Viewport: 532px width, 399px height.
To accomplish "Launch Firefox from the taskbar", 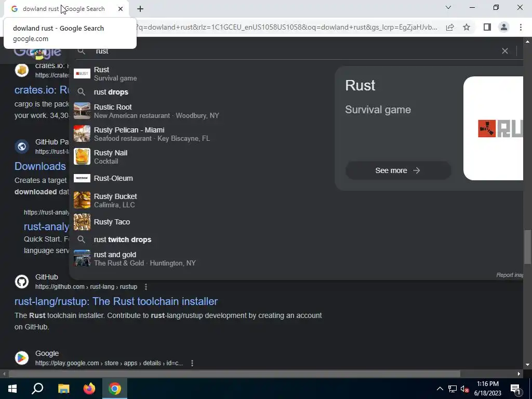I will coord(89,389).
